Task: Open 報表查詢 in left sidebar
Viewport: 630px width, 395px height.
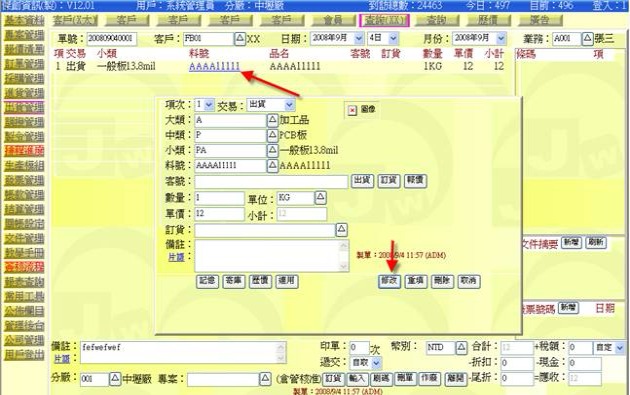Action: [24, 282]
